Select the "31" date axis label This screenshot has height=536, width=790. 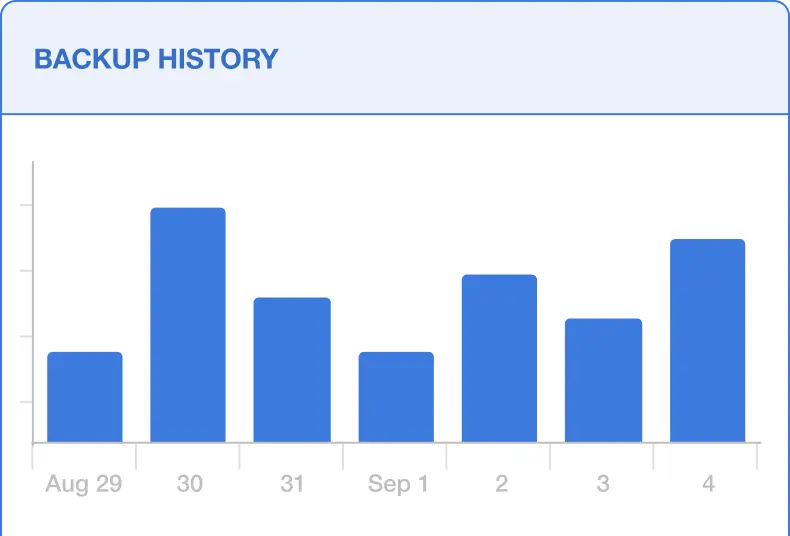click(292, 485)
